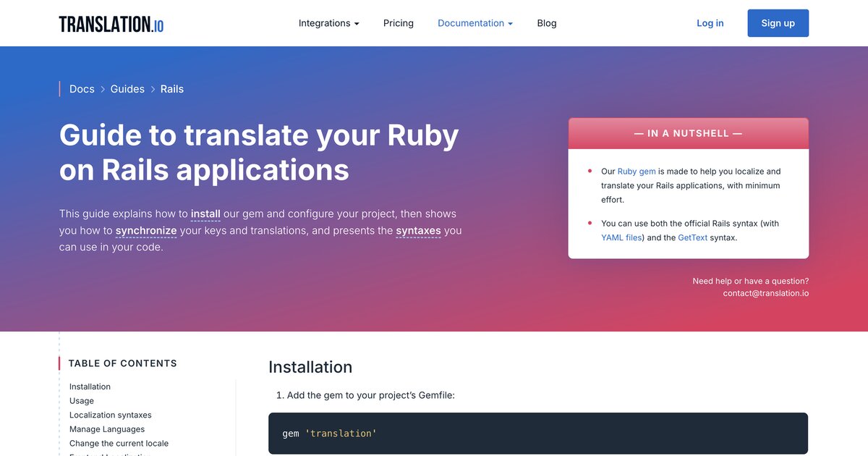Go to Installation in table of contents

tap(90, 387)
